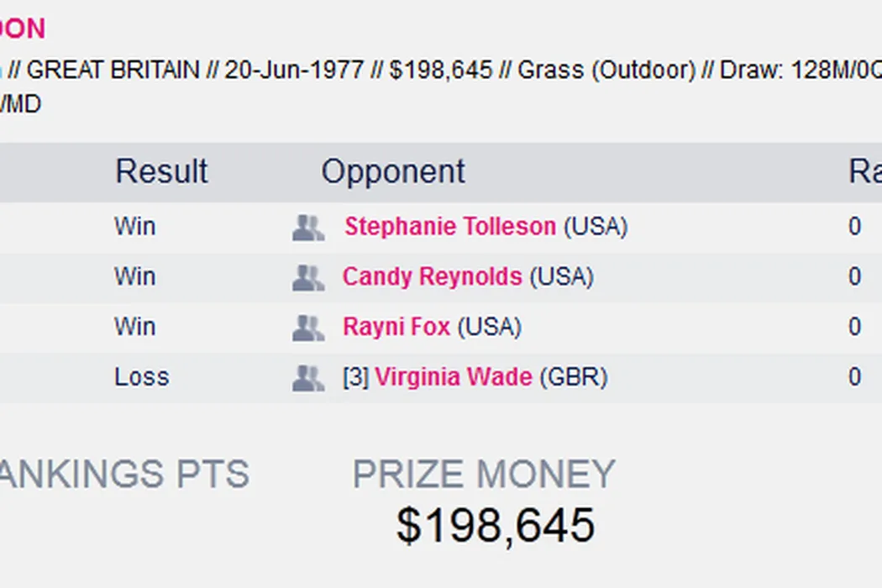Click the Loss result against Virginia Wade

(x=141, y=377)
